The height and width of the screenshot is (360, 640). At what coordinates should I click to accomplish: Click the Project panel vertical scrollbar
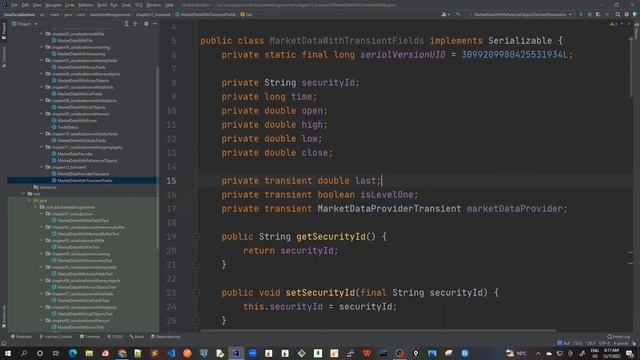pos(158,157)
